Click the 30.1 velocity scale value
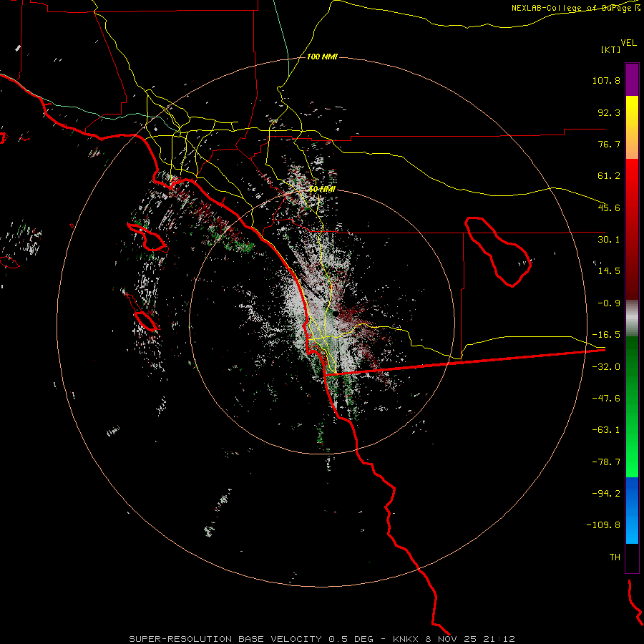 click(609, 240)
